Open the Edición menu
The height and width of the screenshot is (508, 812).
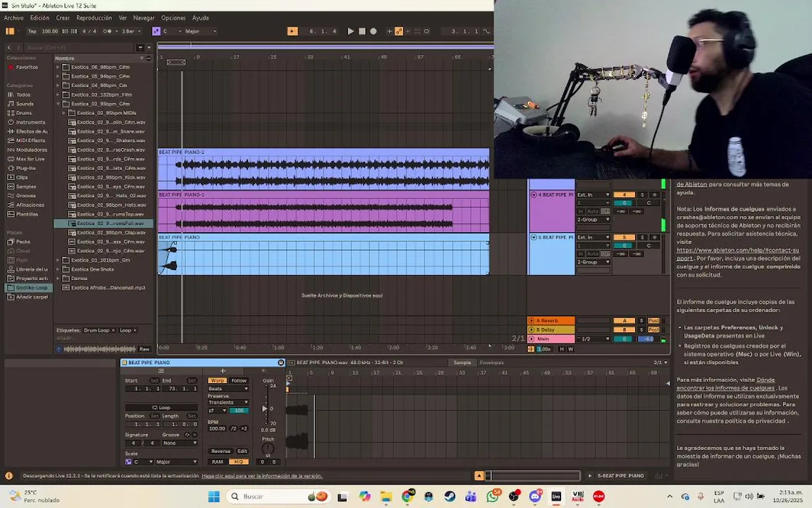[x=40, y=18]
